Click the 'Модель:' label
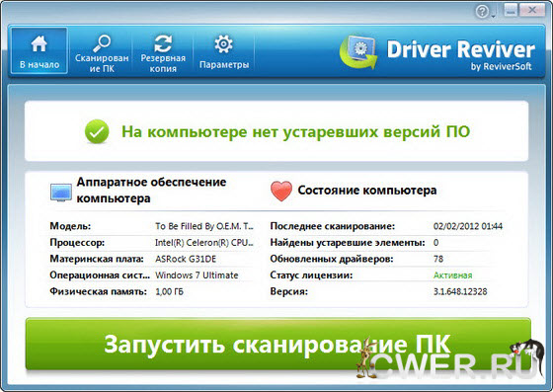This screenshot has width=553, height=392. 70,226
